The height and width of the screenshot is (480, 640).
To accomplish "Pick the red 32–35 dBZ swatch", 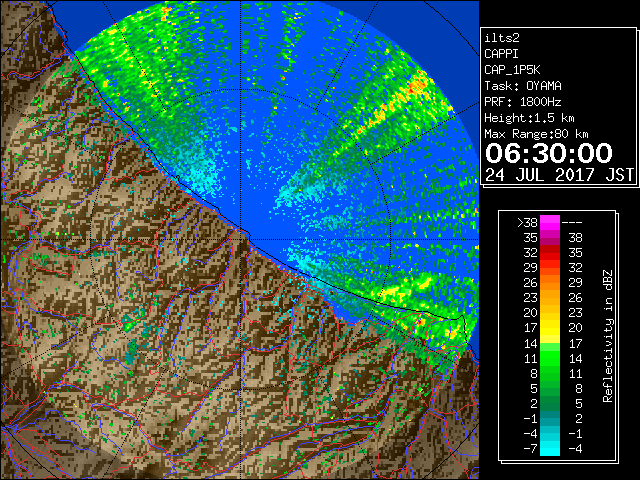I will pos(550,253).
